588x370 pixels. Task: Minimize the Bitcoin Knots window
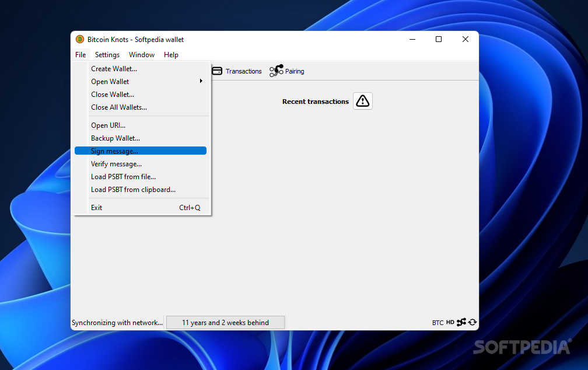412,40
